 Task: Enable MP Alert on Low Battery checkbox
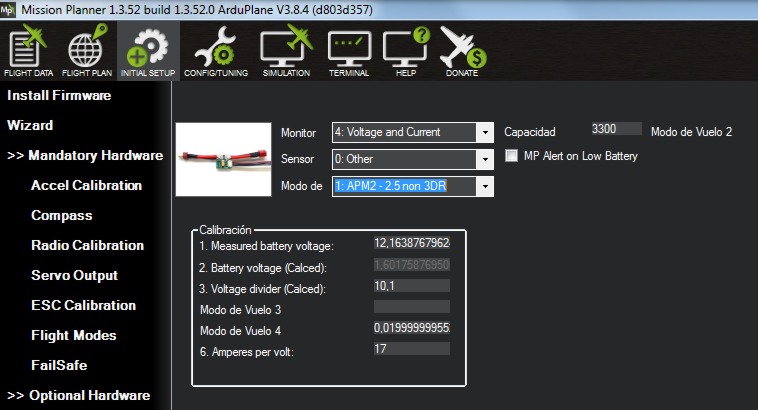pos(513,156)
